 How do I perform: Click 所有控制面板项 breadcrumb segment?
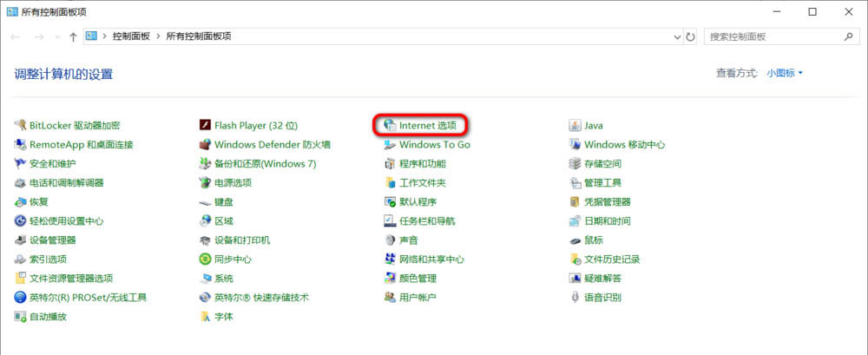point(198,36)
